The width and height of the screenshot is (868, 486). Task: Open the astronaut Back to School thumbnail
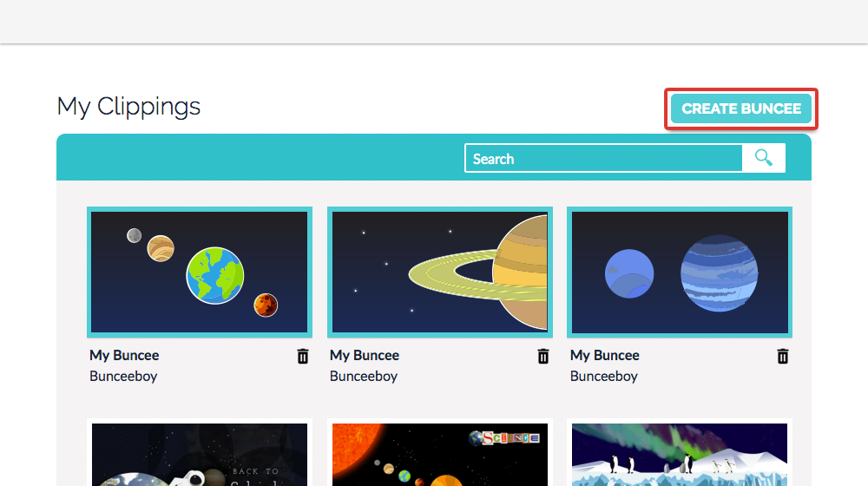pos(200,454)
